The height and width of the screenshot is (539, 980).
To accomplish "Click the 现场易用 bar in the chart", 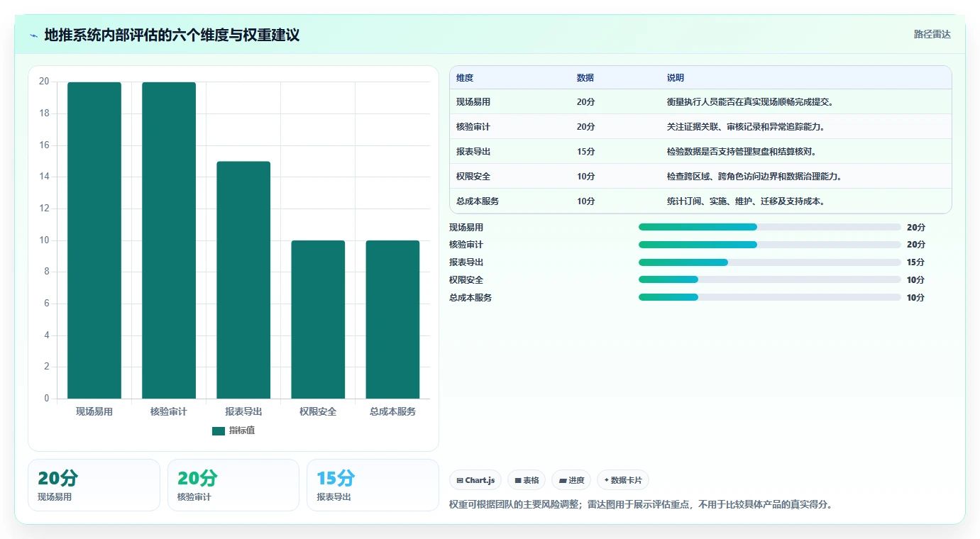I will (x=94, y=240).
